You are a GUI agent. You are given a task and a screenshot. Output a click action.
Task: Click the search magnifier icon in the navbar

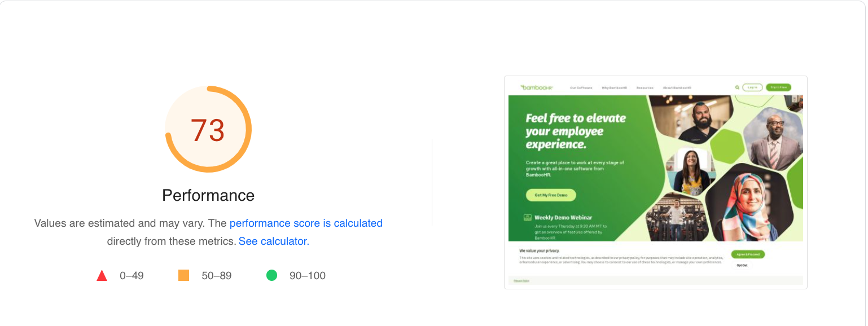point(738,87)
